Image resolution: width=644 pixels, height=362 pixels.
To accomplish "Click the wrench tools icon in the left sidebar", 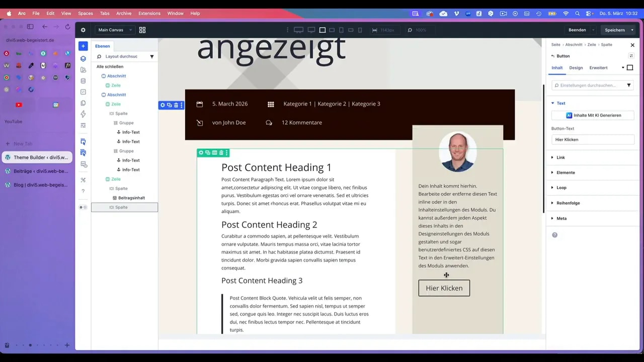I will click(83, 180).
